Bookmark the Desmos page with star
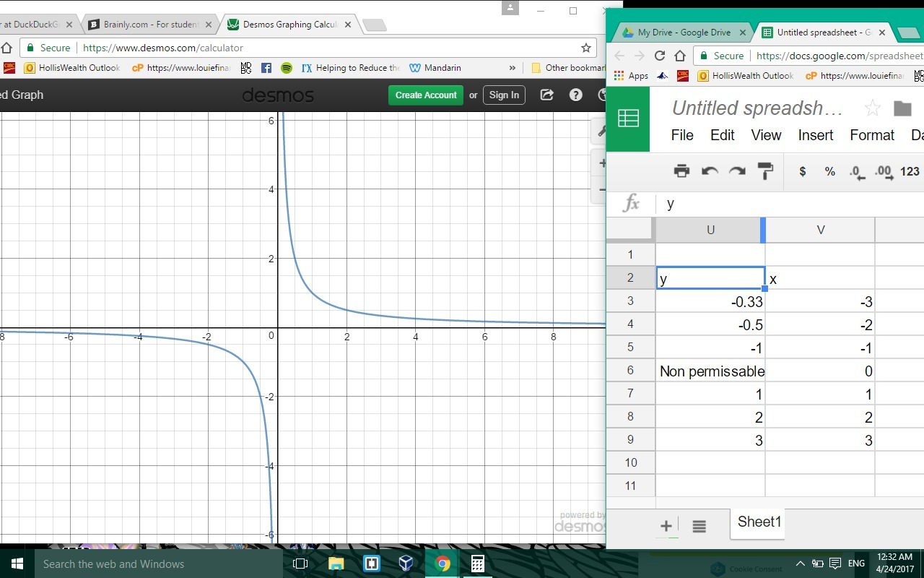 pos(585,48)
